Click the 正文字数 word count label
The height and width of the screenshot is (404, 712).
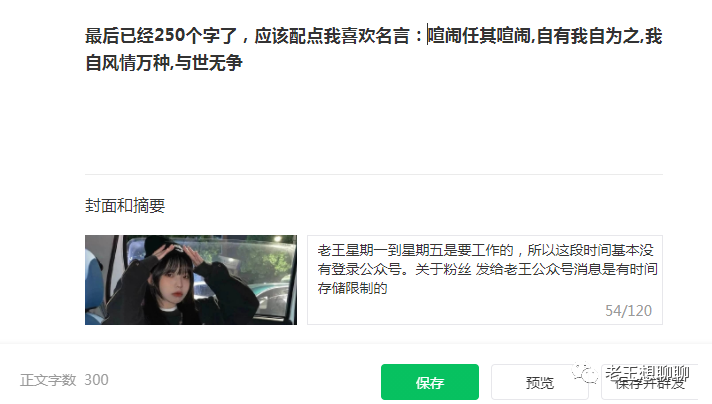point(48,379)
